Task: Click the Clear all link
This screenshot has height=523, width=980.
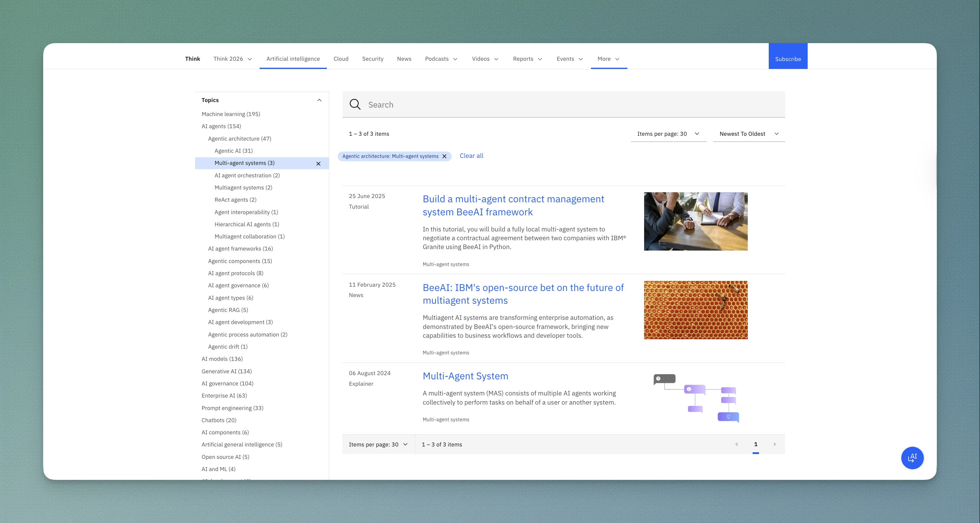Action: coord(471,156)
